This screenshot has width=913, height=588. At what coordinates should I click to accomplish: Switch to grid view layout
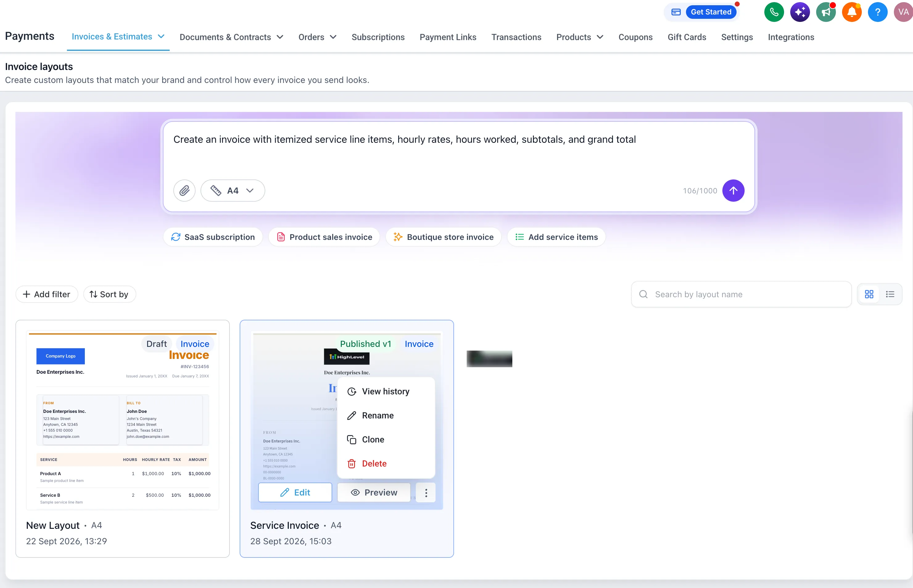pos(869,294)
